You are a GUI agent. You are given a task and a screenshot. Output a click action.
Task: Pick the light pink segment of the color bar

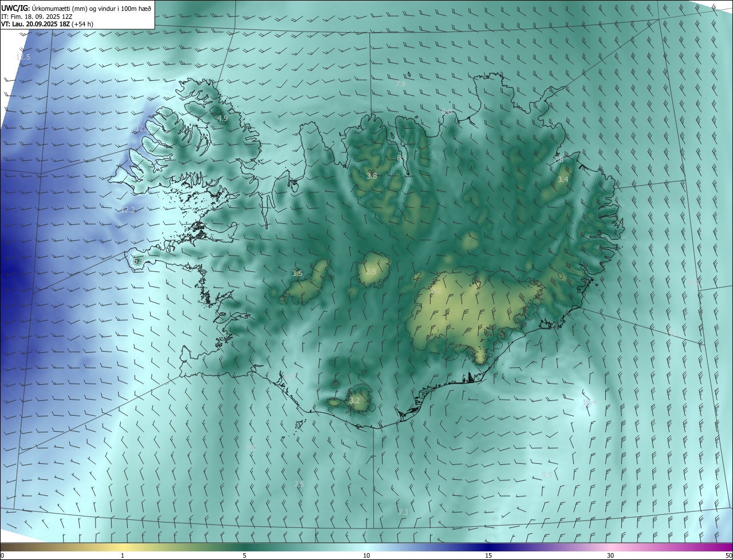point(610,547)
